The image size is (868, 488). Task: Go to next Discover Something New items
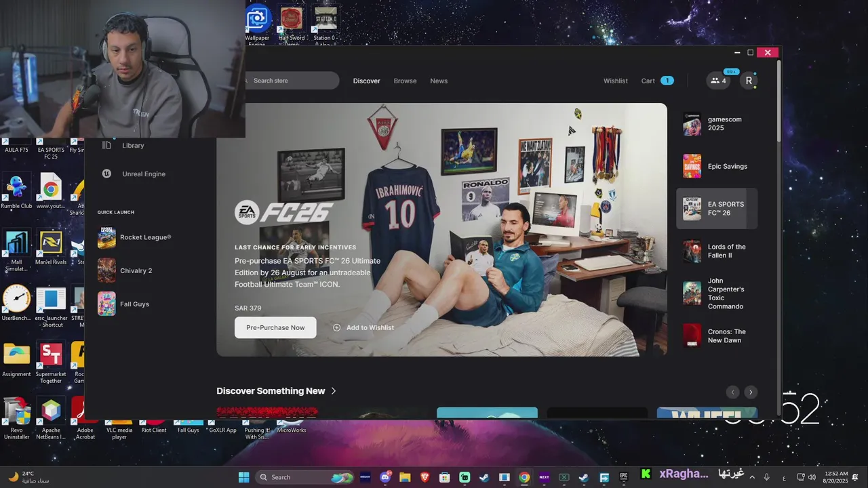click(x=751, y=392)
